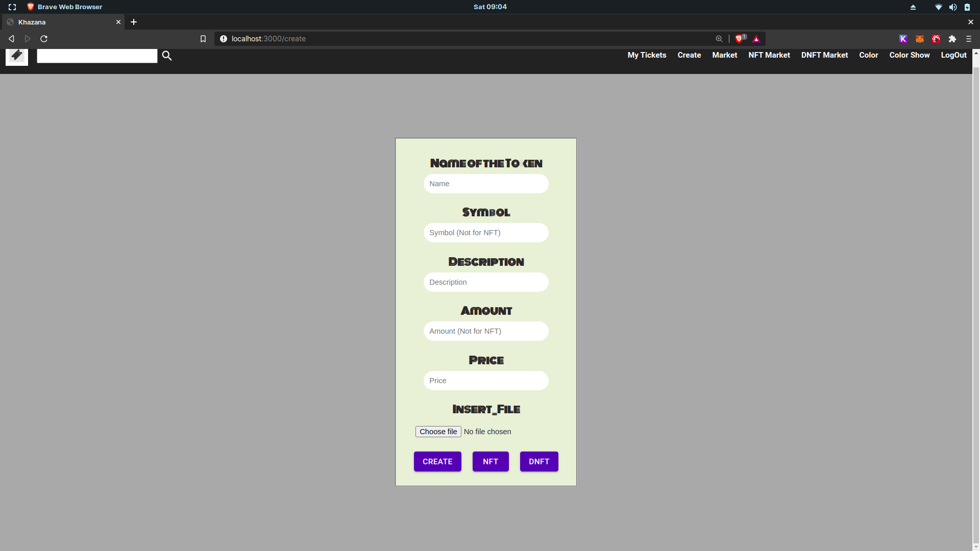The width and height of the screenshot is (980, 551).
Task: Open NFT Market nav link
Action: pyautogui.click(x=769, y=55)
